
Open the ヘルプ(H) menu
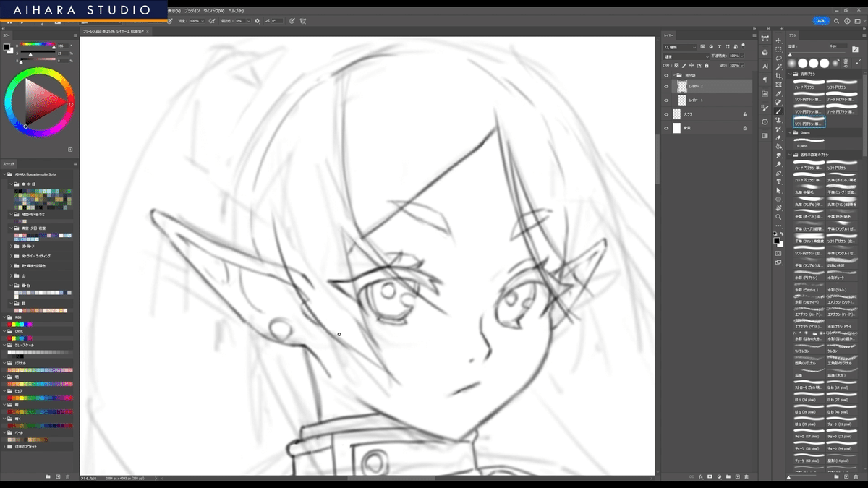236,11
